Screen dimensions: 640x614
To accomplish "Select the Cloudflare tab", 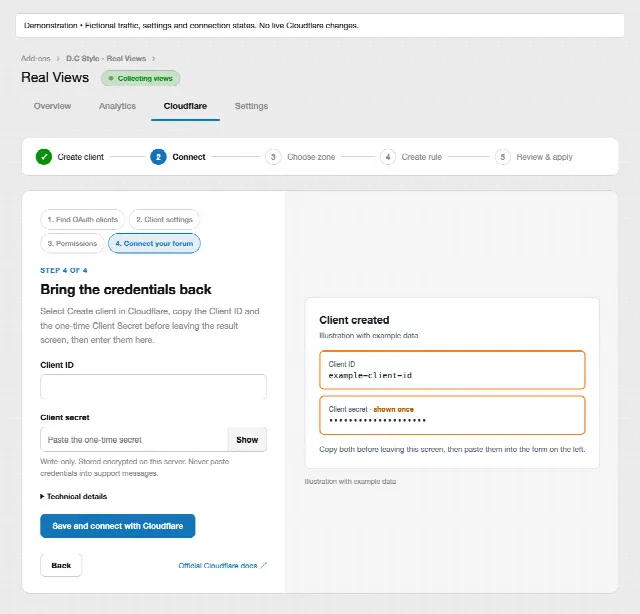I will pyautogui.click(x=185, y=106).
